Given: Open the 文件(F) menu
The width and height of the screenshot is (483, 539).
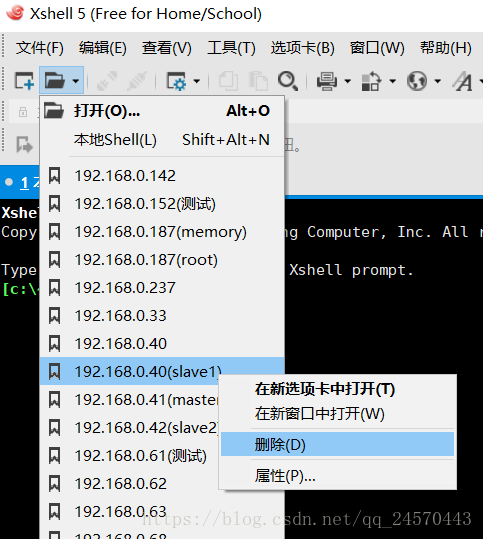Looking at the screenshot, I should [x=40, y=48].
